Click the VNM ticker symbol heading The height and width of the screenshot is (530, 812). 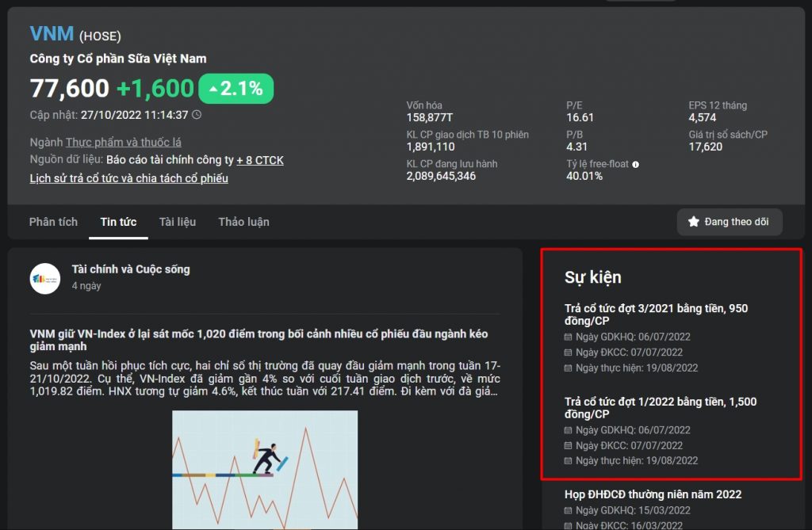click(52, 34)
